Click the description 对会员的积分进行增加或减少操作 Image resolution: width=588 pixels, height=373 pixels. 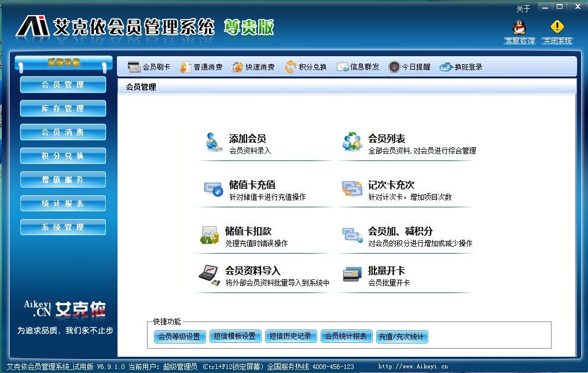click(x=420, y=243)
